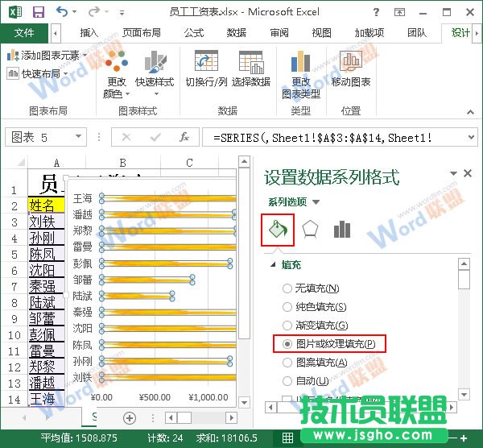Select the 邹蕾 bar in the chart
Screen dimensions: 483x448
[147, 280]
